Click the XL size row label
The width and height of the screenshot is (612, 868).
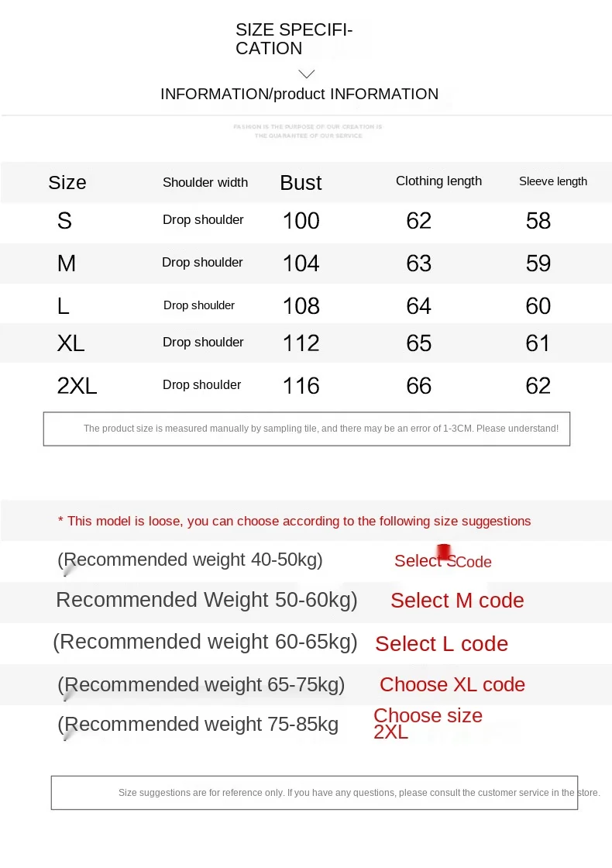pyautogui.click(x=70, y=343)
